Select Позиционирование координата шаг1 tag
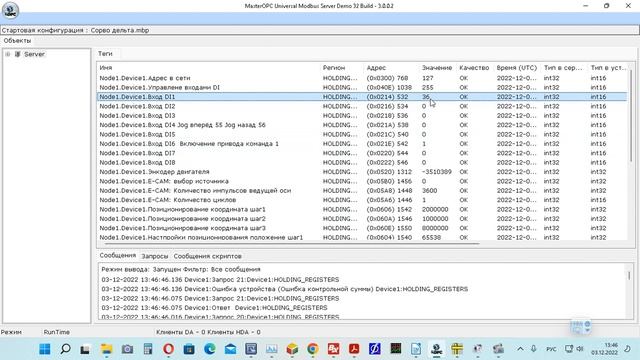The height and width of the screenshot is (360, 640). [x=362, y=209]
